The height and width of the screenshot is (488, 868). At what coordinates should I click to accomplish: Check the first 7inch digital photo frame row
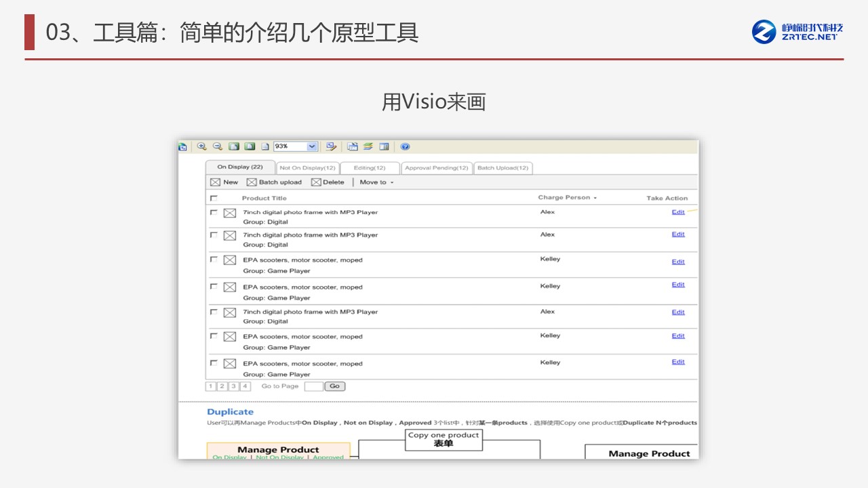pos(214,212)
